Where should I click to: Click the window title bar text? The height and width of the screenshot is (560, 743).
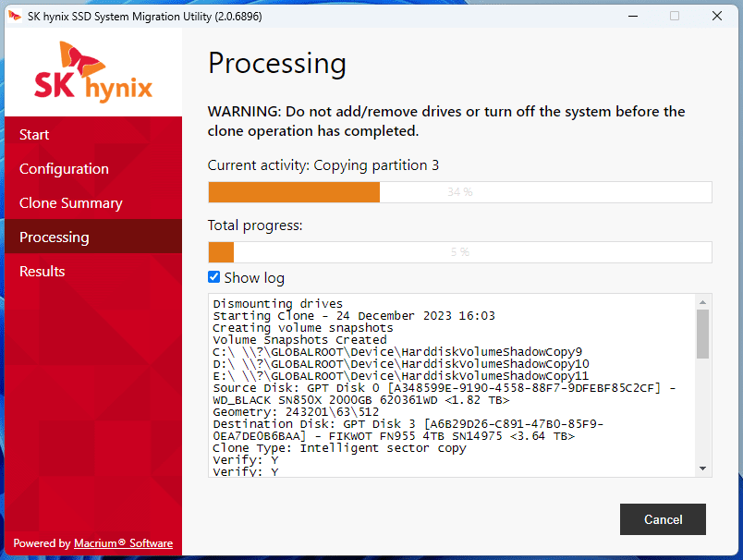(144, 17)
